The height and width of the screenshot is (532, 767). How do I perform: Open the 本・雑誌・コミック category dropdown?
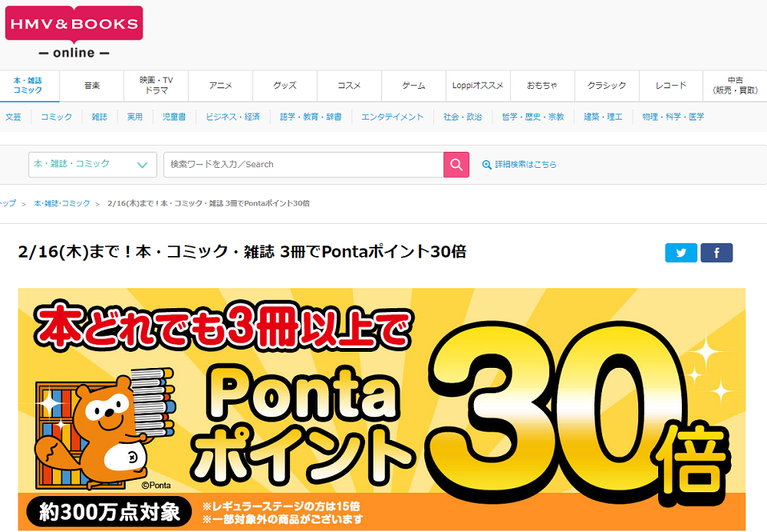93,164
